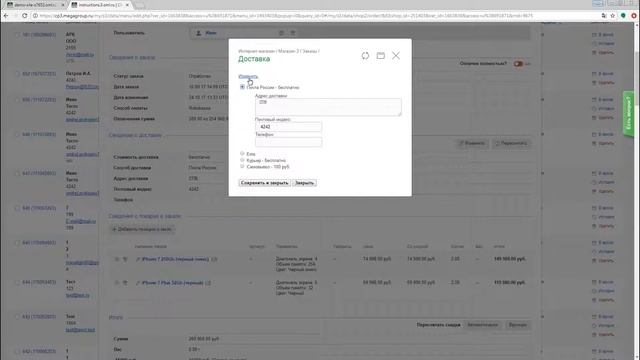Click the Сохранить и закрыть button
Screen dimensions: 640x360
tap(264, 183)
